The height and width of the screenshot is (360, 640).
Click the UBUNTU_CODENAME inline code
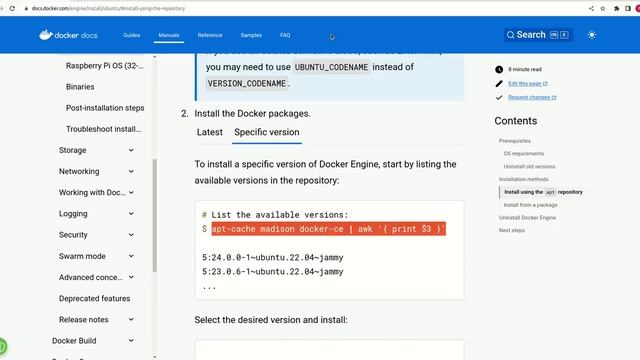point(331,67)
